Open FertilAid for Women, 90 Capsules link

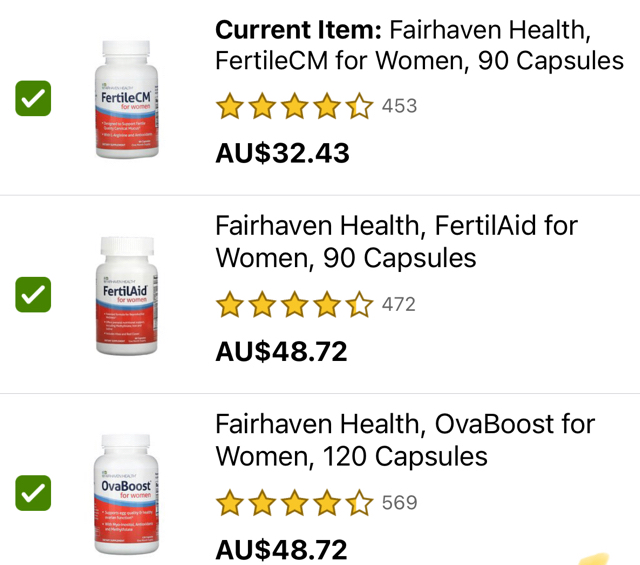click(x=396, y=242)
